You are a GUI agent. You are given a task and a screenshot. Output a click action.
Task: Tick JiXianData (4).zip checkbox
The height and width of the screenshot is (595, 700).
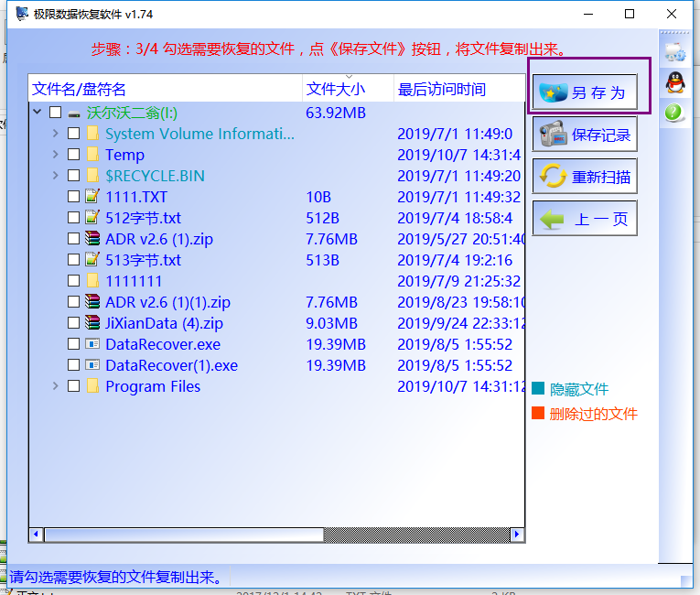point(74,322)
